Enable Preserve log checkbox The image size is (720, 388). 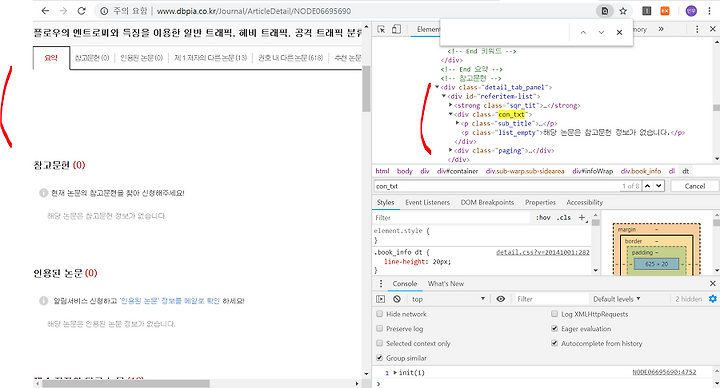(380, 329)
